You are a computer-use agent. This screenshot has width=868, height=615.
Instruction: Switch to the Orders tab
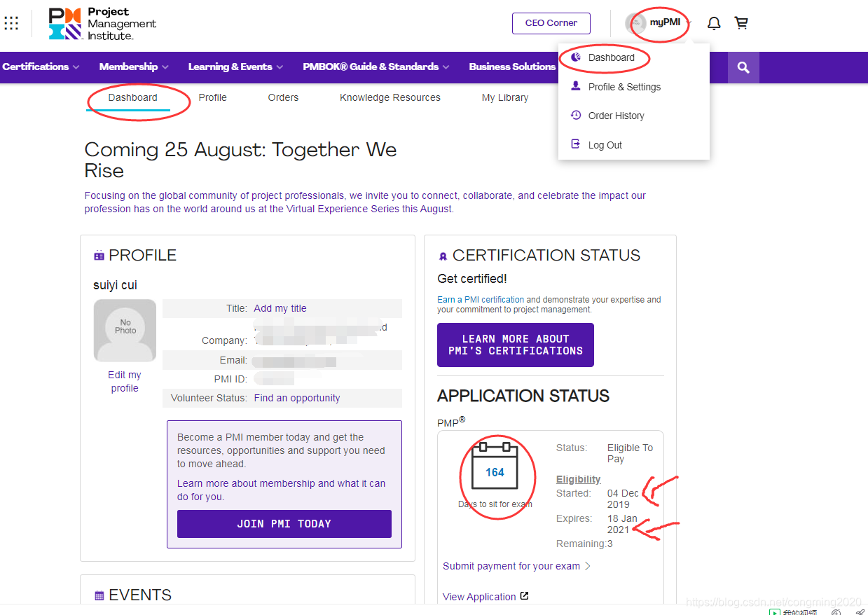tap(283, 98)
